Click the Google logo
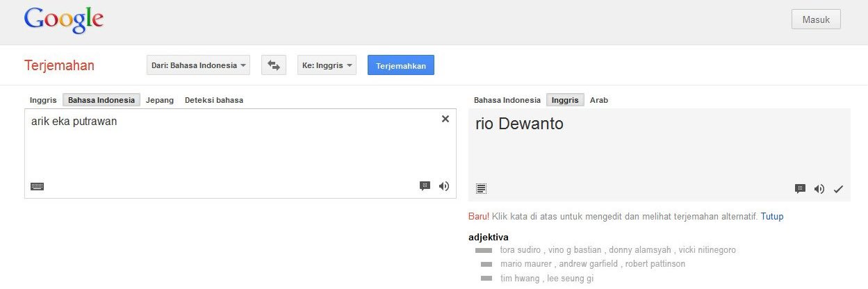Image resolution: width=868 pixels, height=289 pixels. tap(64, 21)
